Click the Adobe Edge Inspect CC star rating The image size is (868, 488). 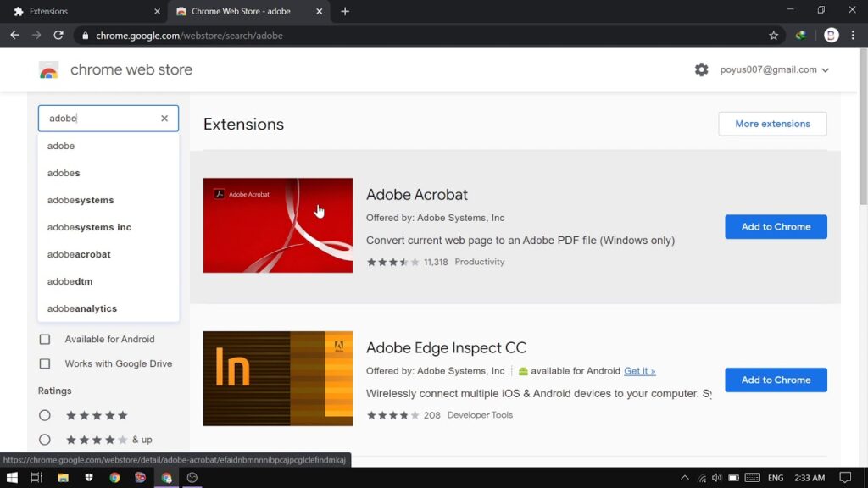tap(393, 415)
